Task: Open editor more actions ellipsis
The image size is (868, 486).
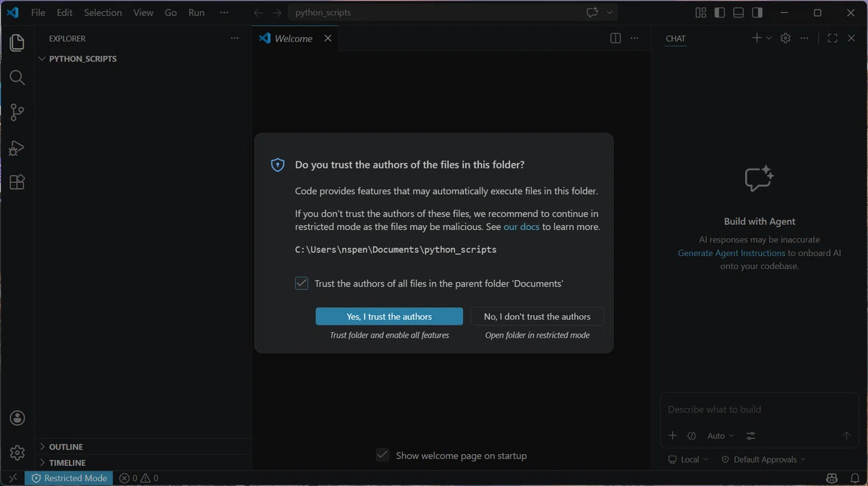Action: (634, 38)
